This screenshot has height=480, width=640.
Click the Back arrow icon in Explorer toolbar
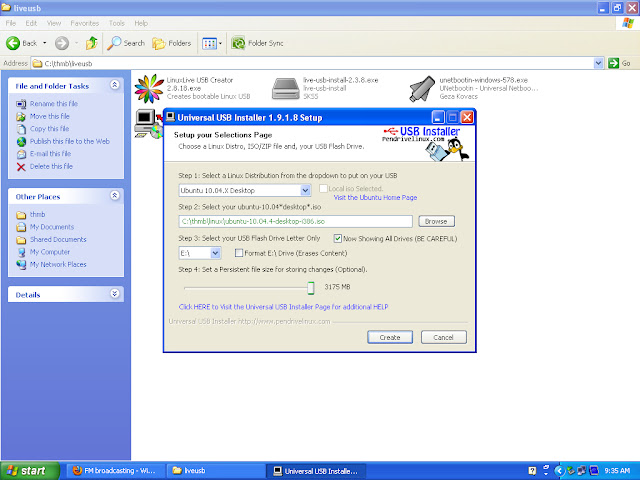13,43
